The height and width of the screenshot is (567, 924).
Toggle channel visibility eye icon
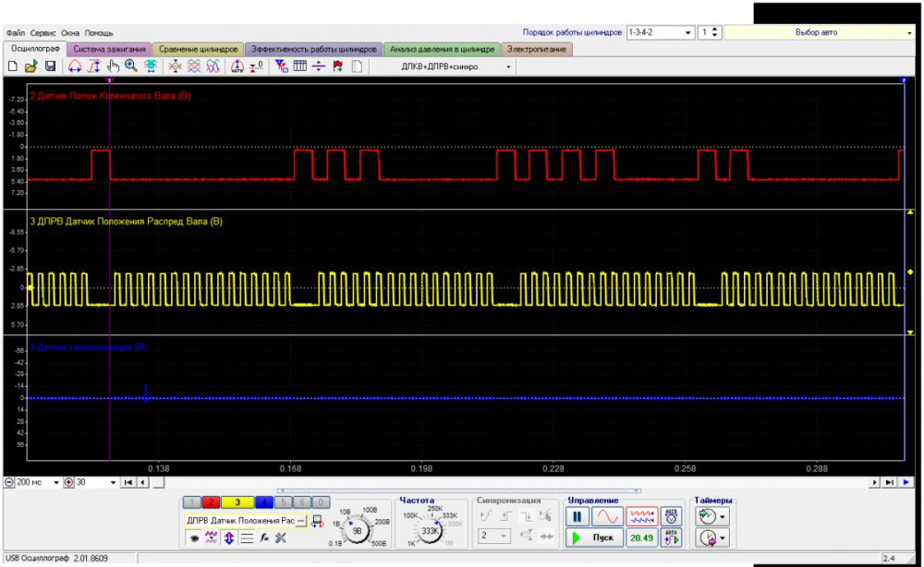click(195, 537)
